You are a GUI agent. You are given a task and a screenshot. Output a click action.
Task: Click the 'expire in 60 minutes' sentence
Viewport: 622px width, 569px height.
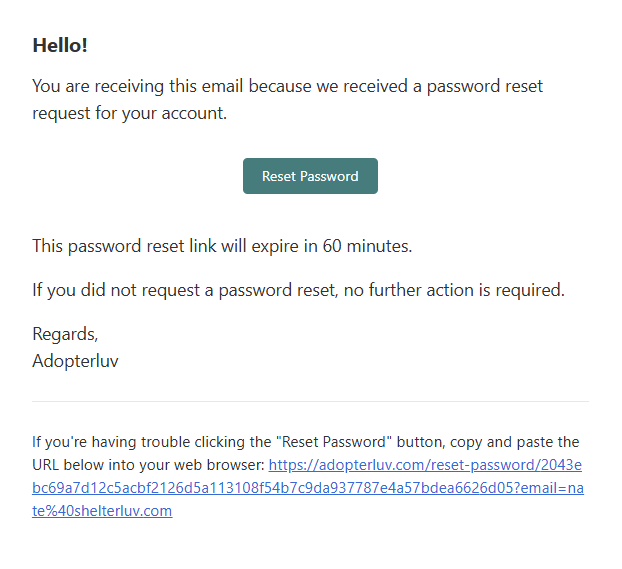[x=222, y=245]
